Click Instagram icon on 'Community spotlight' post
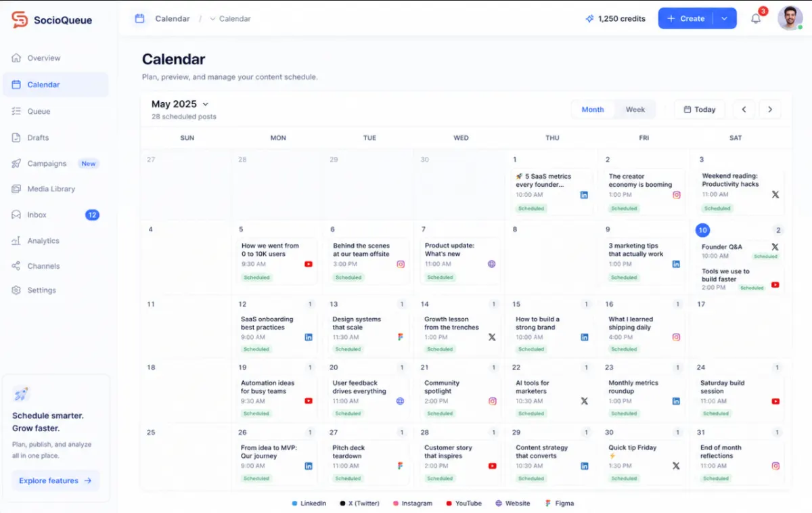 492,401
